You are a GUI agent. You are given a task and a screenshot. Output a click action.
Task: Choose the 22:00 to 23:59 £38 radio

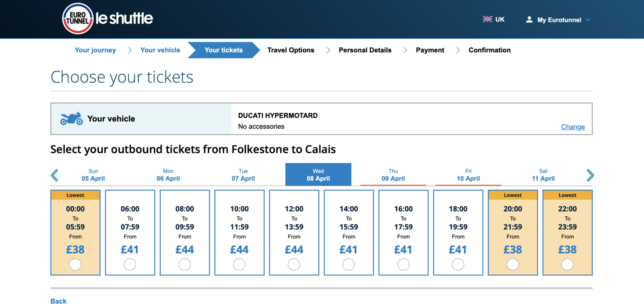point(568,265)
